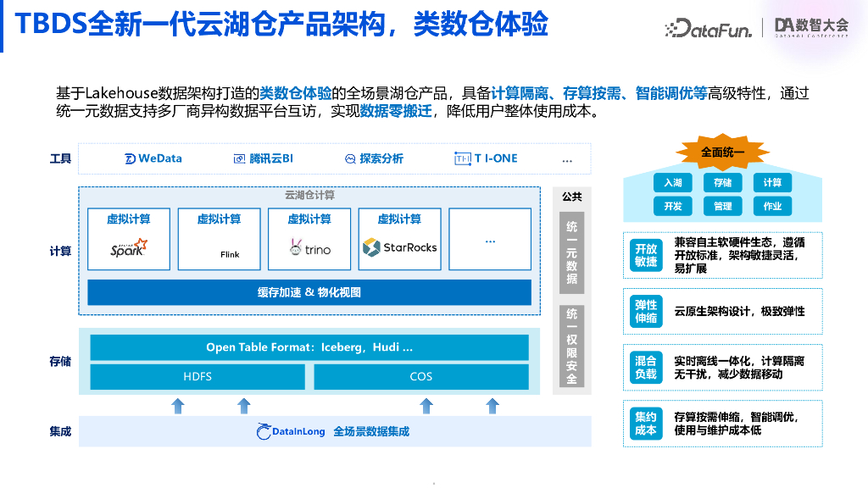The image size is (868, 488).
Task: Click the 缓存加速 & 物化视图 bar
Action: tap(309, 292)
